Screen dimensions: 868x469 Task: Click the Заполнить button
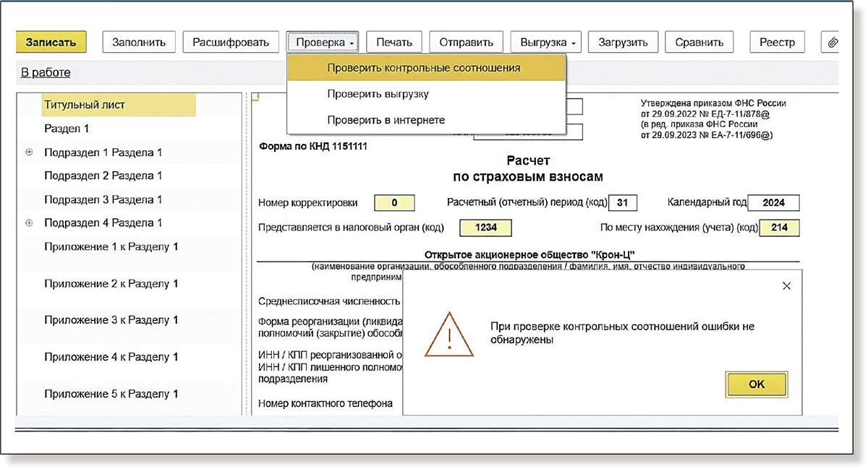click(x=139, y=42)
